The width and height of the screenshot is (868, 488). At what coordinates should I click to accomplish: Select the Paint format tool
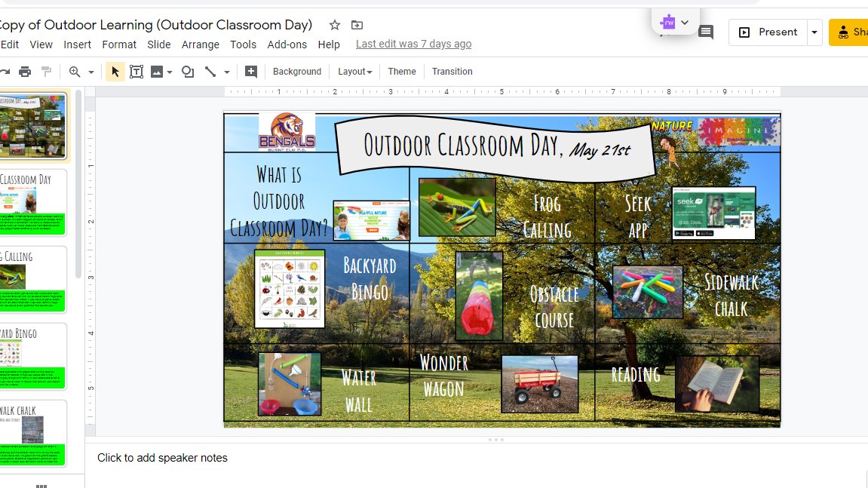tap(47, 72)
